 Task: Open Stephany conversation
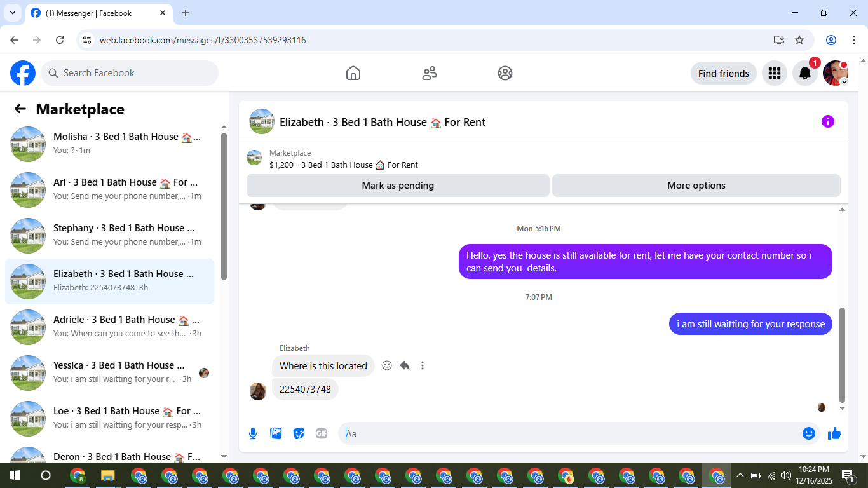[109, 235]
